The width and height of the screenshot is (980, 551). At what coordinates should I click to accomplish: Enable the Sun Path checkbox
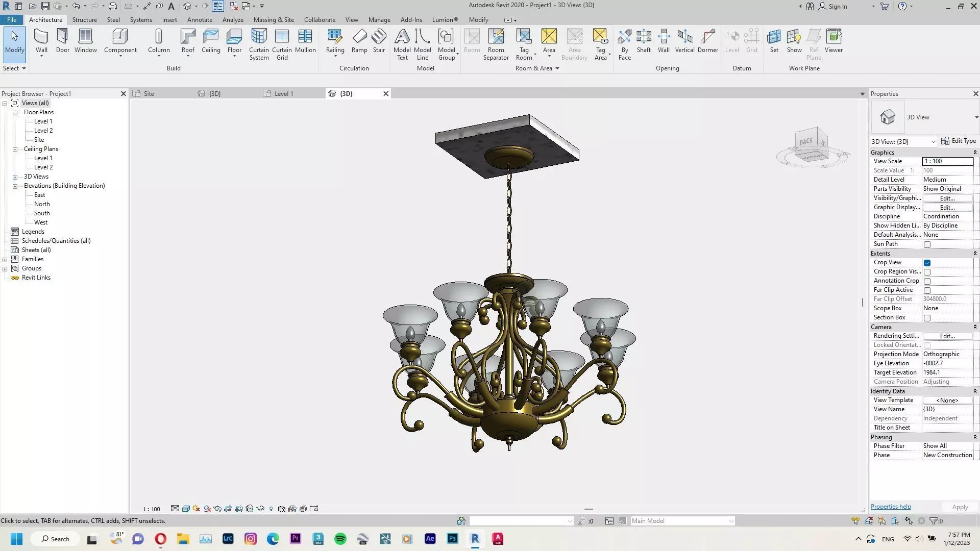point(927,244)
